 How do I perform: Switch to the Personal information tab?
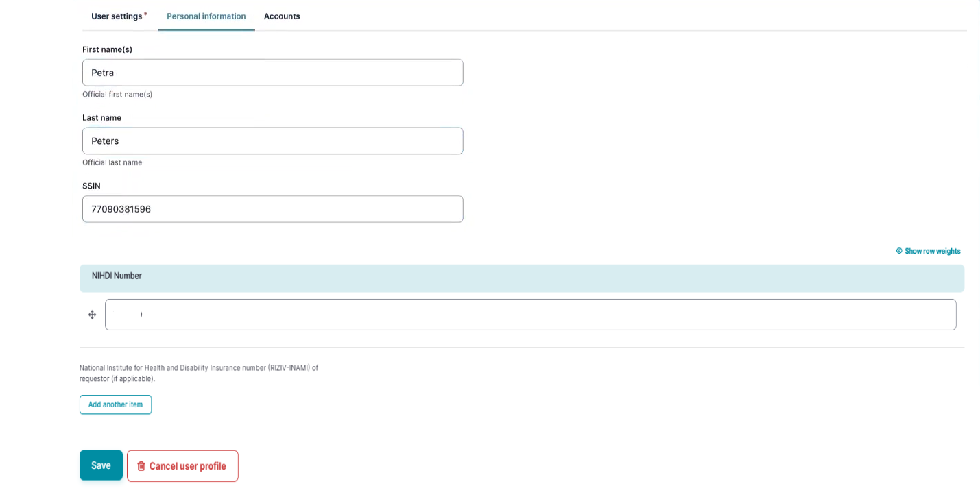[206, 16]
